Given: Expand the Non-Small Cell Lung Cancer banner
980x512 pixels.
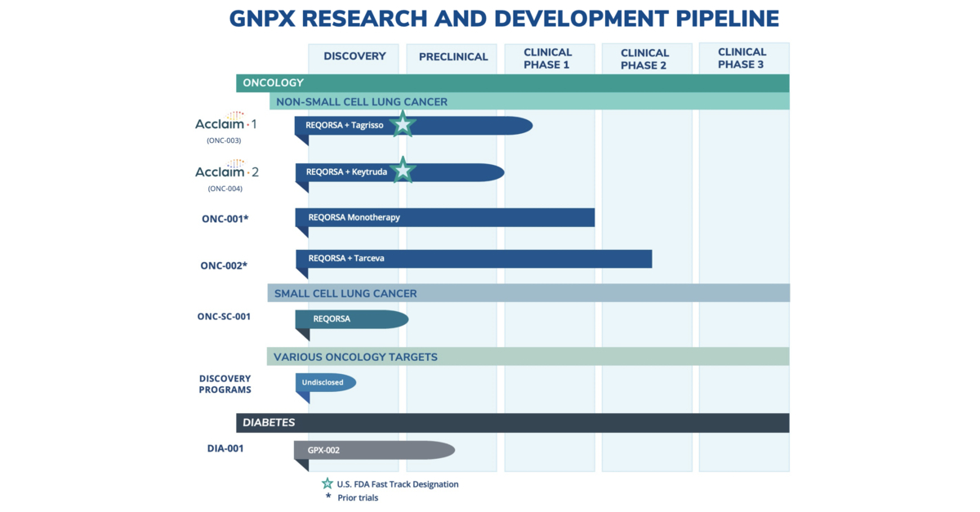Looking at the screenshot, I should tap(528, 101).
